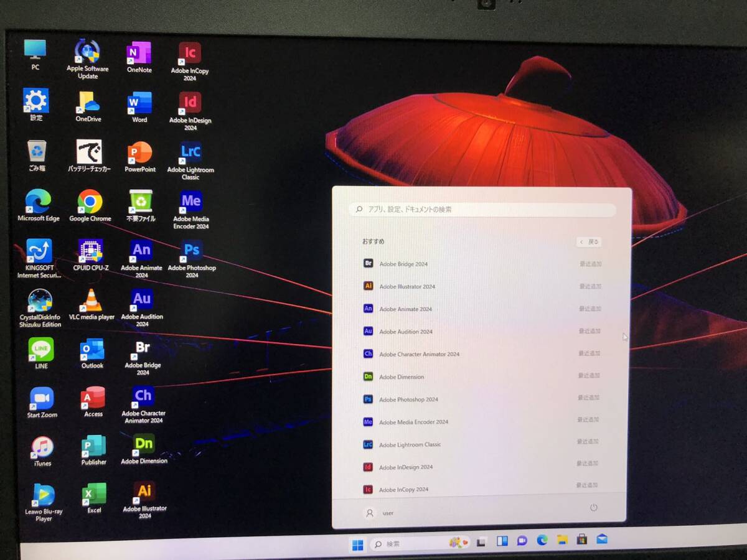The height and width of the screenshot is (560, 747).
Task: Open Mail from the taskbar
Action: coord(602,539)
